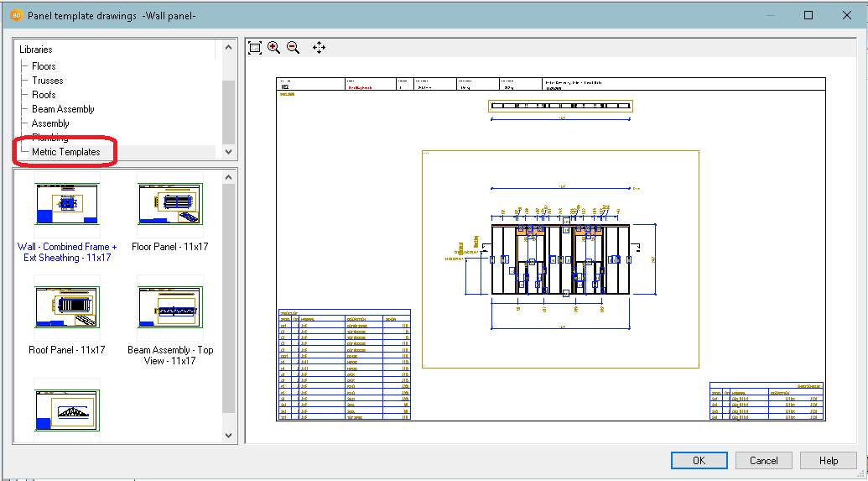Choose the Roofs library entry
868x481 pixels.
tap(44, 95)
